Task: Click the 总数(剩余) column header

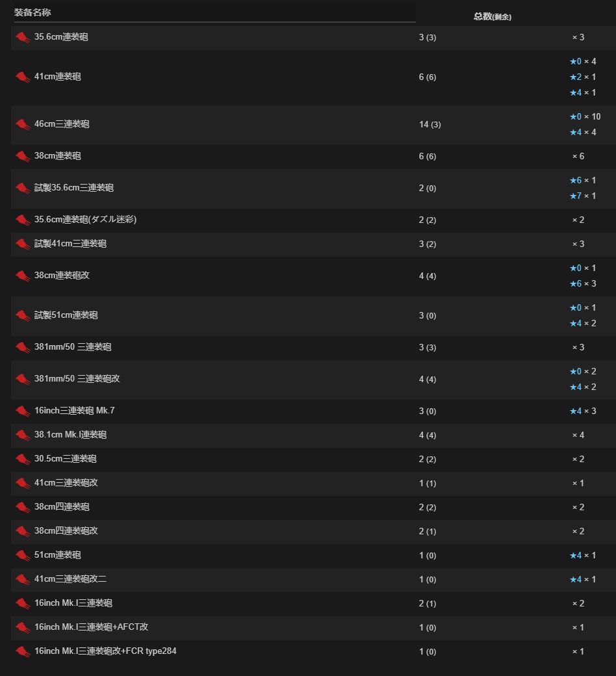Action: [493, 16]
